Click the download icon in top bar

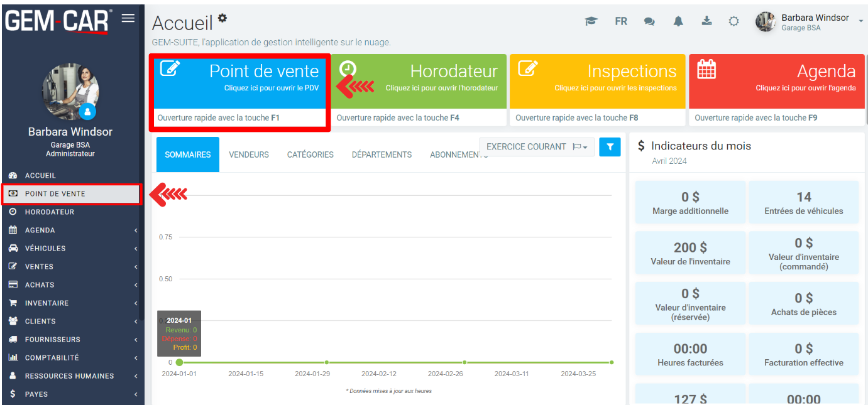coord(706,21)
